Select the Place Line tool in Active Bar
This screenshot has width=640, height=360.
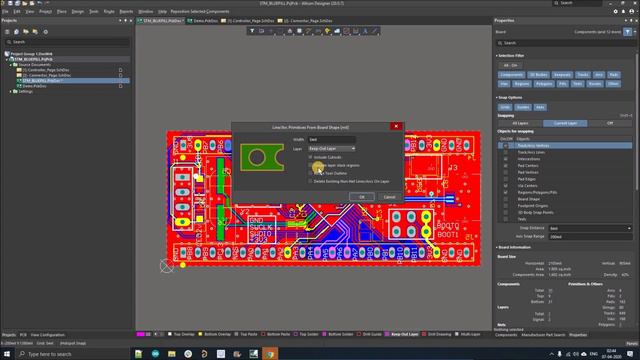[374, 31]
